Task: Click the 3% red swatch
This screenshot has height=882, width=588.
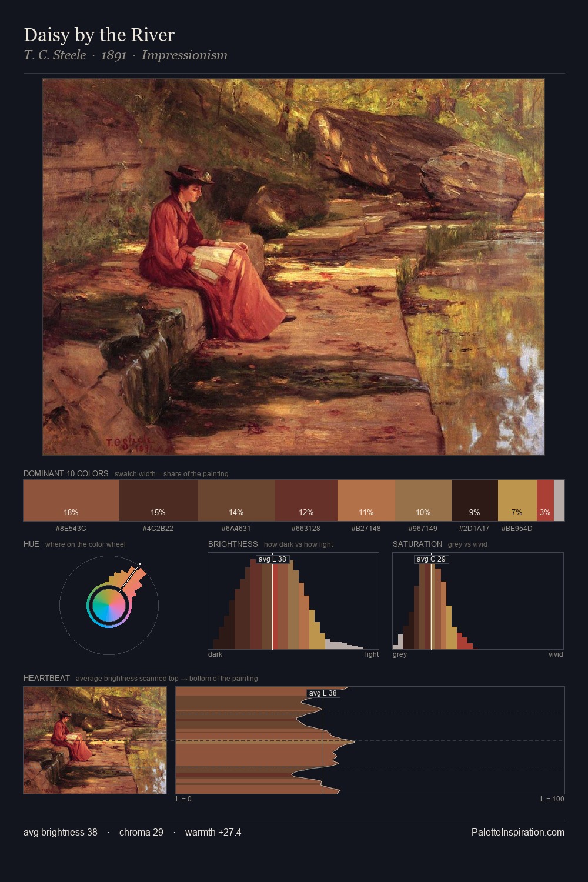Action: coord(545,500)
